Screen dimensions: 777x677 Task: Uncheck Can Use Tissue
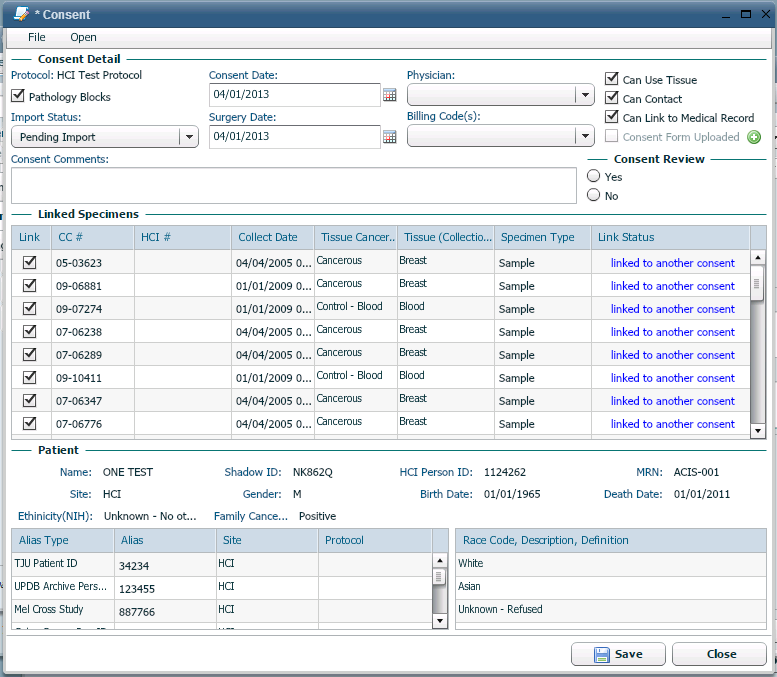611,79
